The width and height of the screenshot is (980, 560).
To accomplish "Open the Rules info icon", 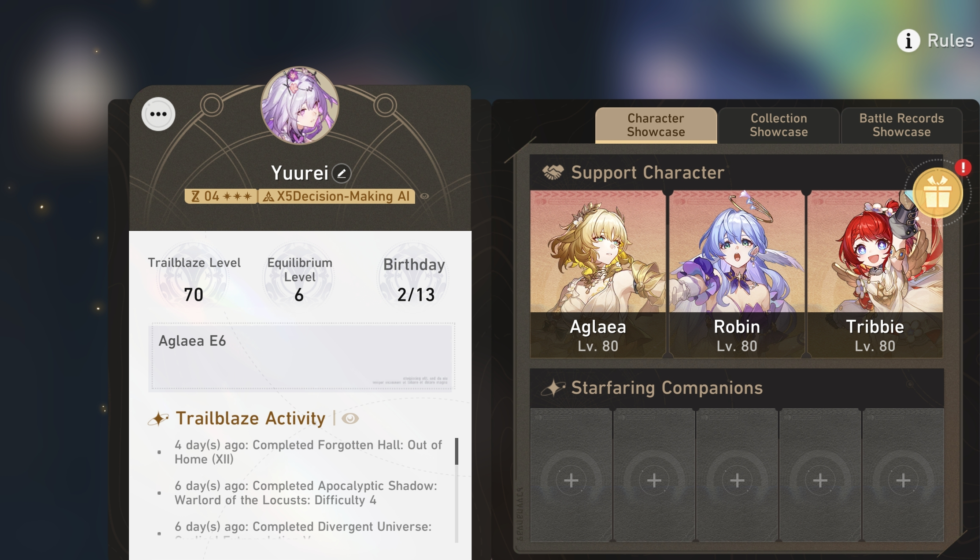I will (909, 40).
